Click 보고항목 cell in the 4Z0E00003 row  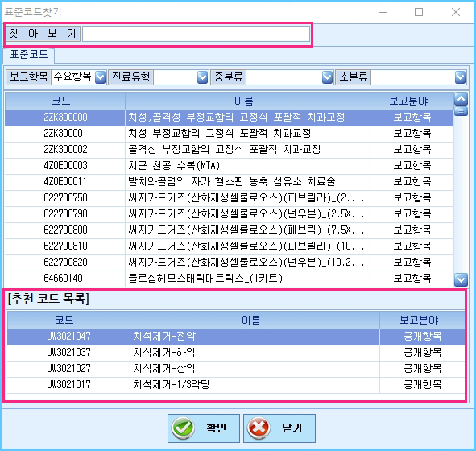(x=412, y=165)
